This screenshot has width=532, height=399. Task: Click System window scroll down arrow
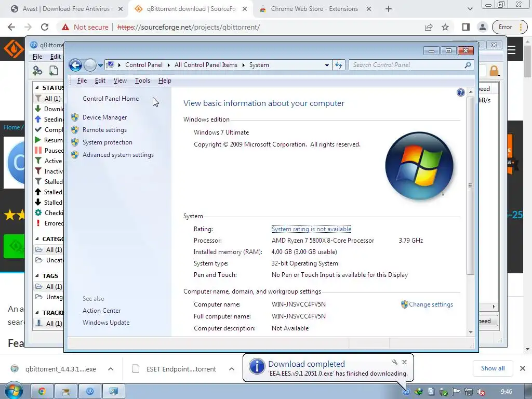point(471,332)
